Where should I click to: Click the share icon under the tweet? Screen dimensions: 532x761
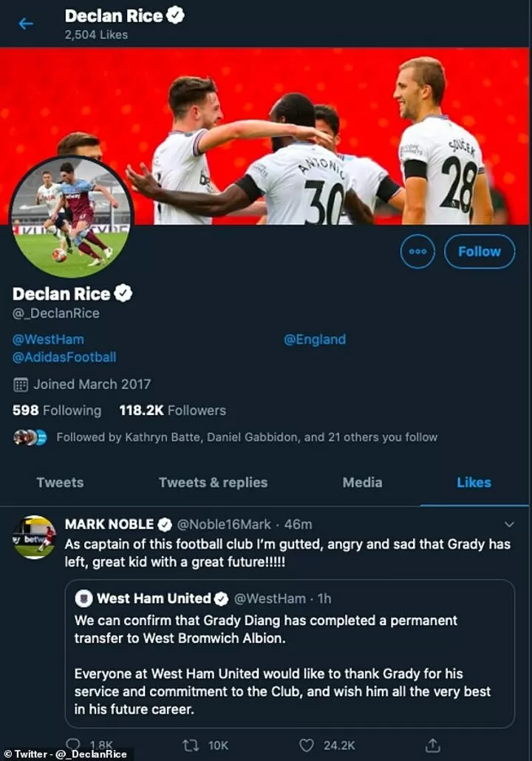pos(433,744)
